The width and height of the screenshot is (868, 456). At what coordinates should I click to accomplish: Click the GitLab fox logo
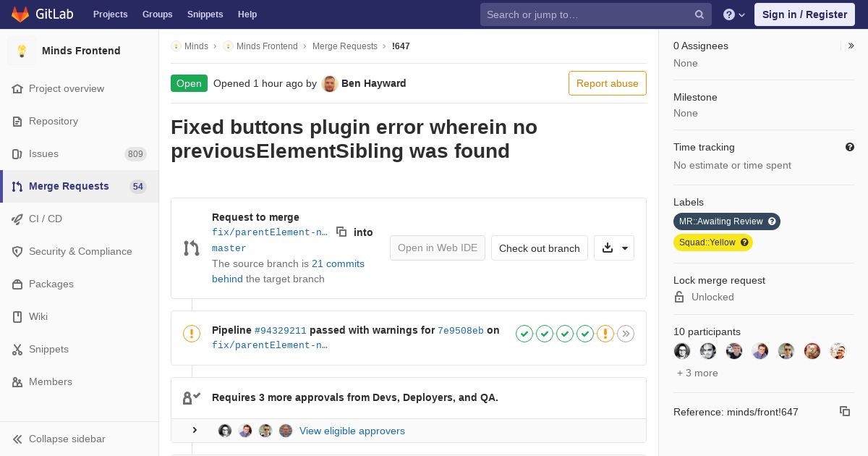pos(20,14)
